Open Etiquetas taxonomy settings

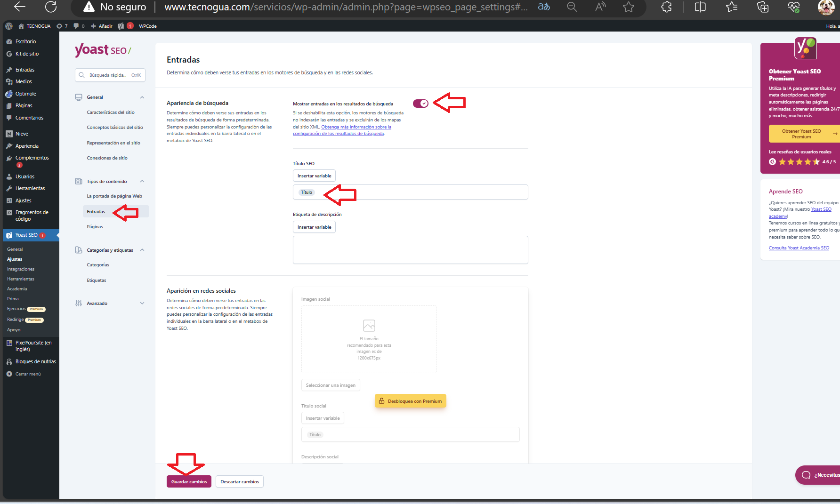[97, 280]
